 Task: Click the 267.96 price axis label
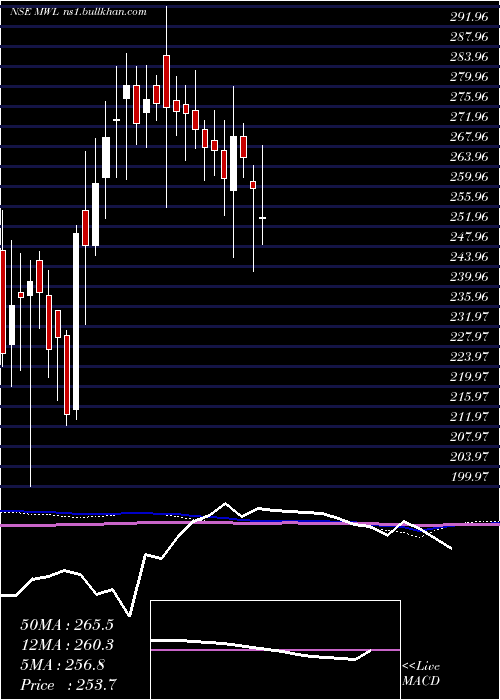click(x=469, y=137)
